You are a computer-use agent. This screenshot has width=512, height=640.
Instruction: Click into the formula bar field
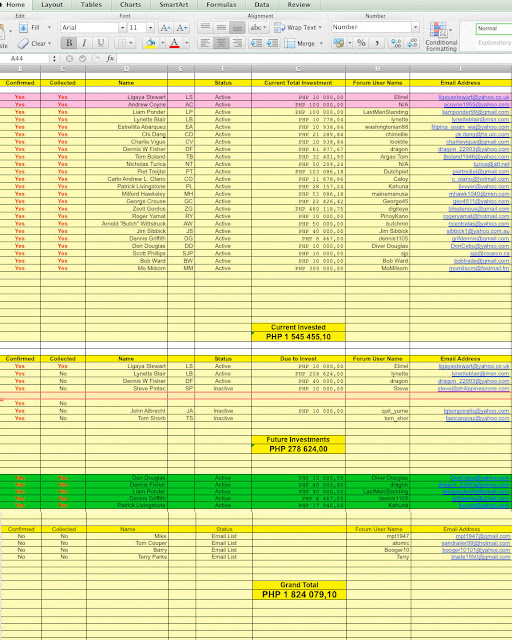[314, 58]
